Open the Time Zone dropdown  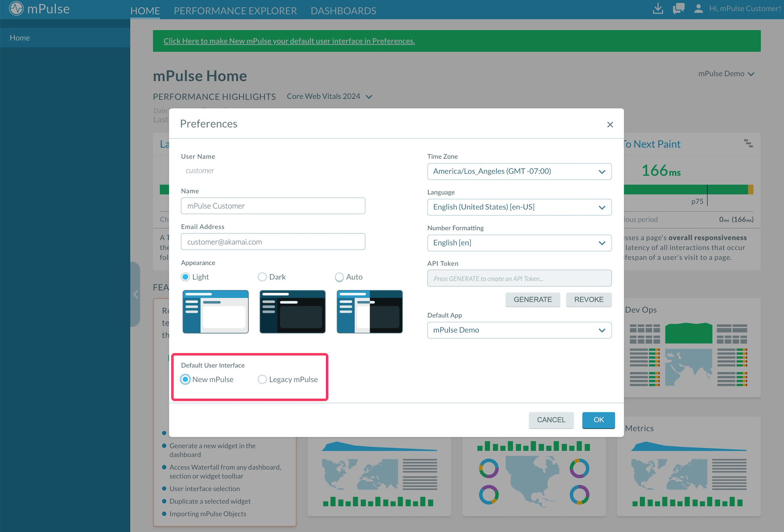(519, 171)
